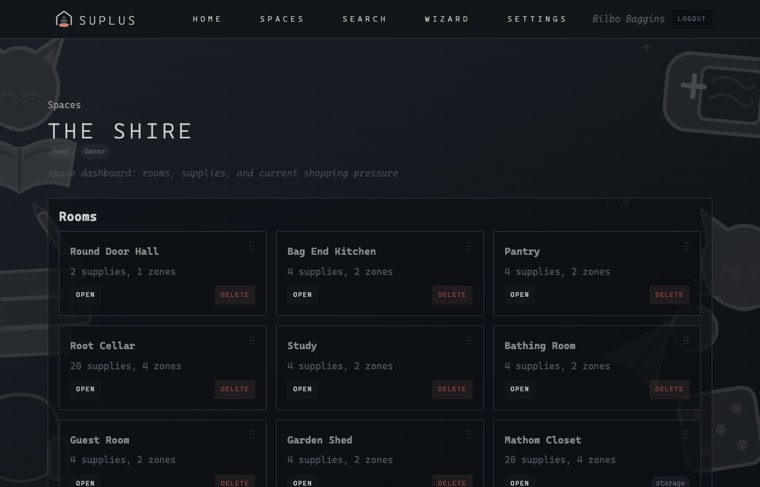Open the Bathing Room room
This screenshot has height=487, width=760.
(x=520, y=389)
